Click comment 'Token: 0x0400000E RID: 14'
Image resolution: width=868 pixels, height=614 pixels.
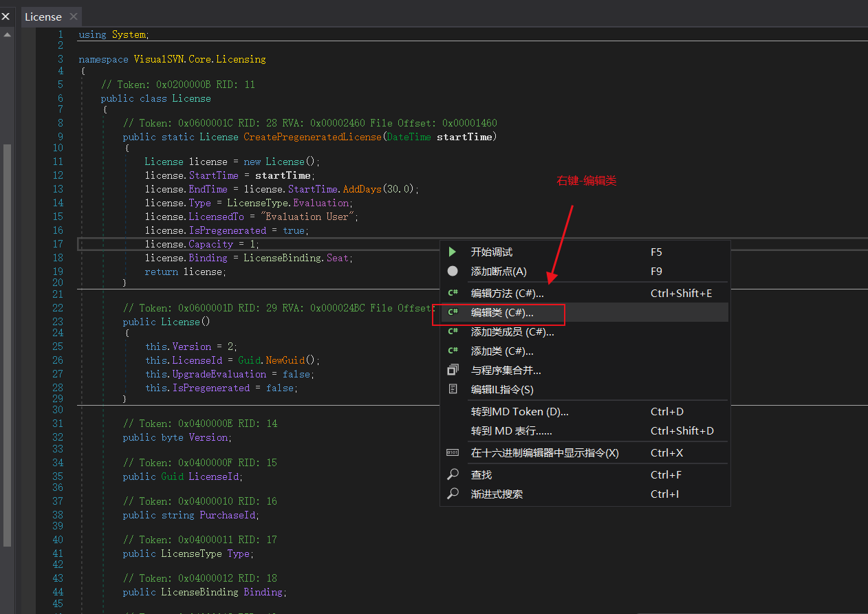coord(200,424)
